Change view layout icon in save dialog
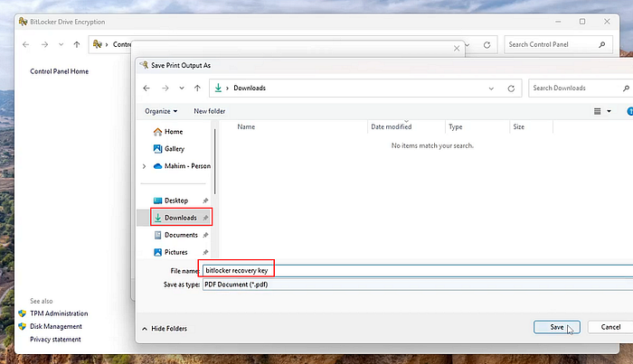 (598, 111)
